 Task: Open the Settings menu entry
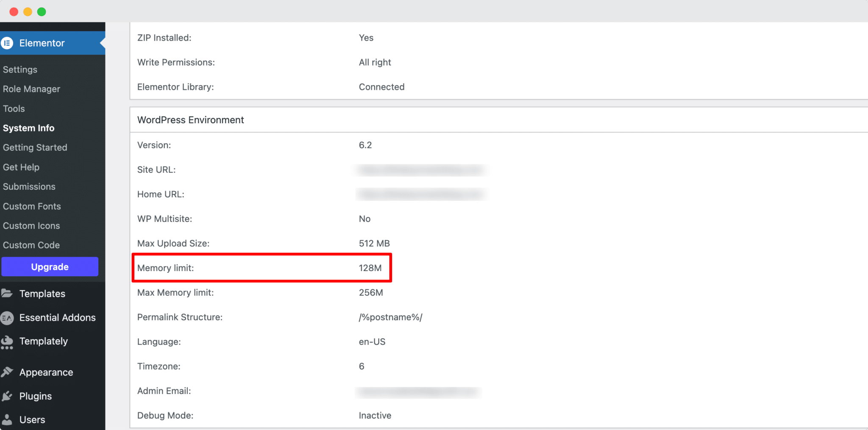coord(20,69)
